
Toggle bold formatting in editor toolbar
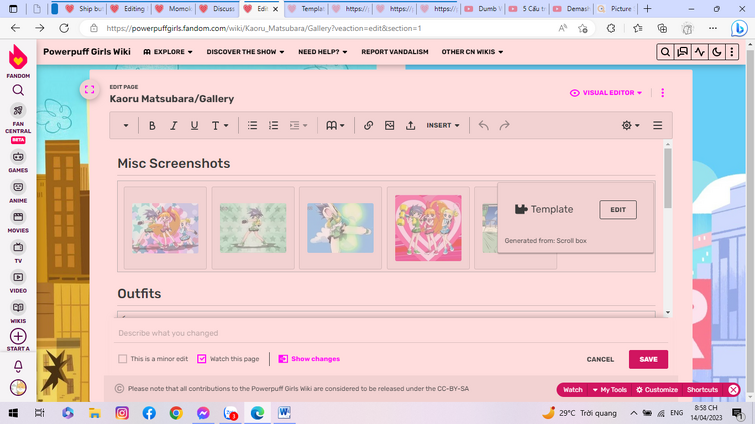click(x=152, y=126)
